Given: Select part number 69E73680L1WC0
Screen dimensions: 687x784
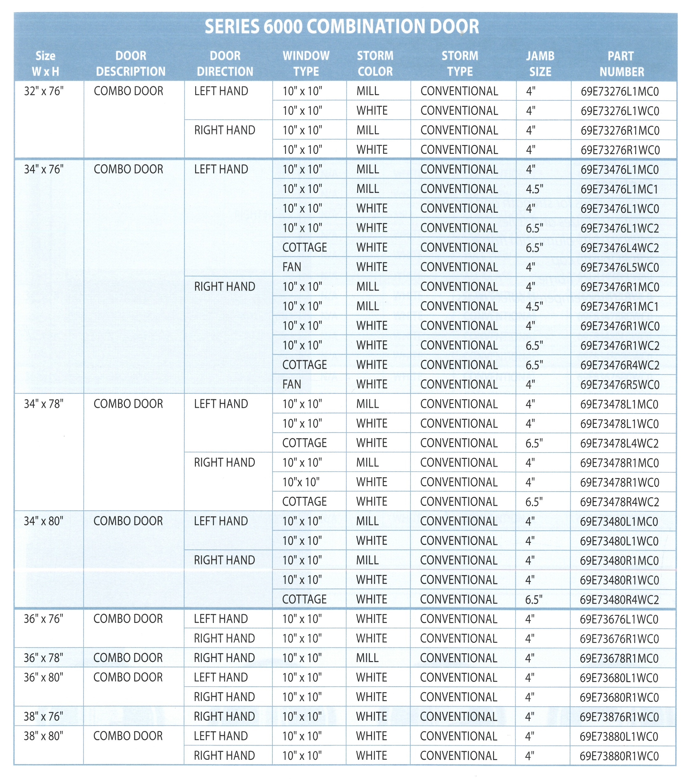Looking at the screenshot, I should pos(619,678).
